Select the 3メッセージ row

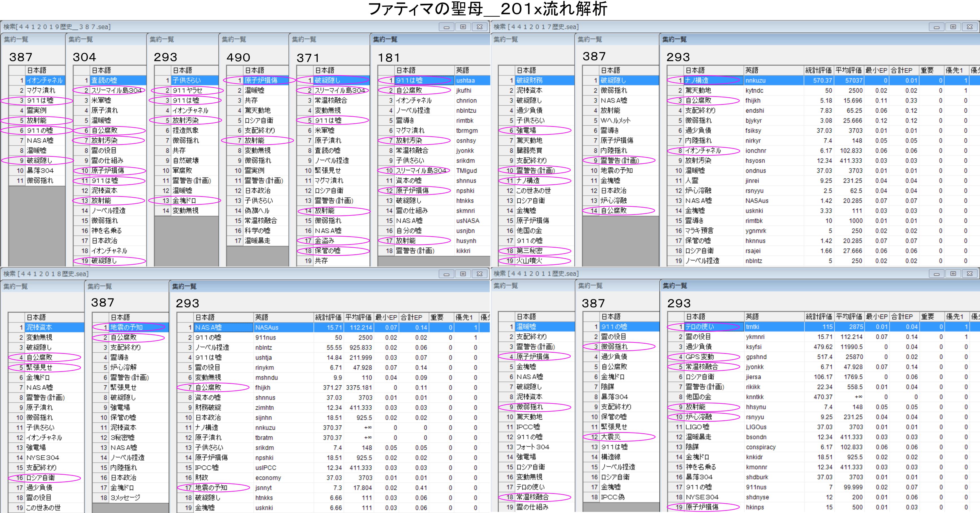(x=125, y=497)
